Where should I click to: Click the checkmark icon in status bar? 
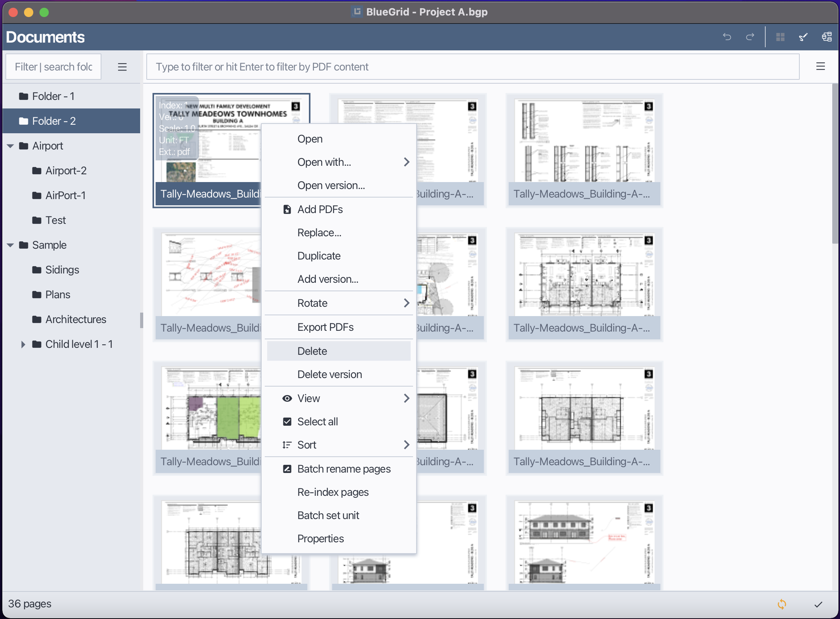click(818, 604)
